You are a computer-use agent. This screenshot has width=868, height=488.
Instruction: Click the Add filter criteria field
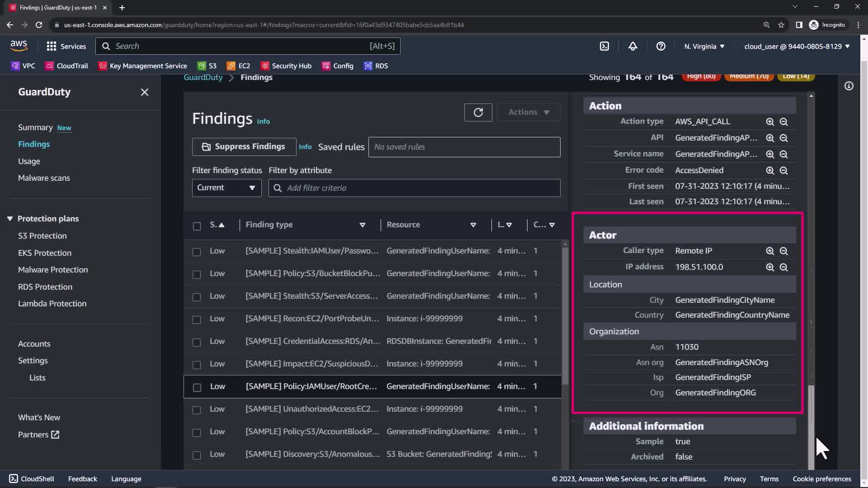click(414, 188)
